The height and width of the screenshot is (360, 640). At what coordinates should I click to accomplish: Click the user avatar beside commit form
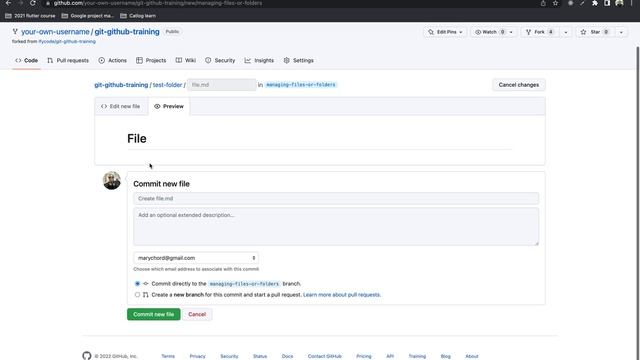tap(112, 180)
